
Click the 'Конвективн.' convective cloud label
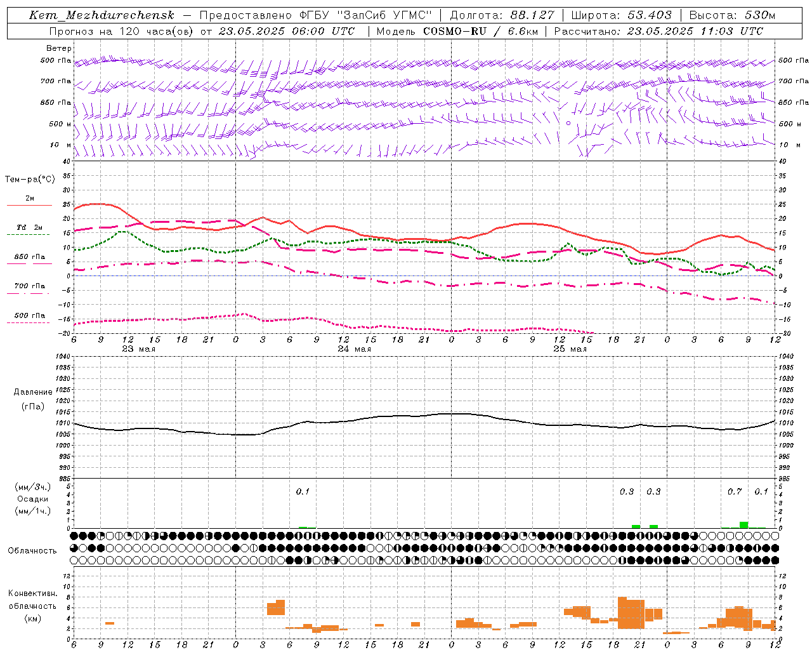click(x=33, y=594)
